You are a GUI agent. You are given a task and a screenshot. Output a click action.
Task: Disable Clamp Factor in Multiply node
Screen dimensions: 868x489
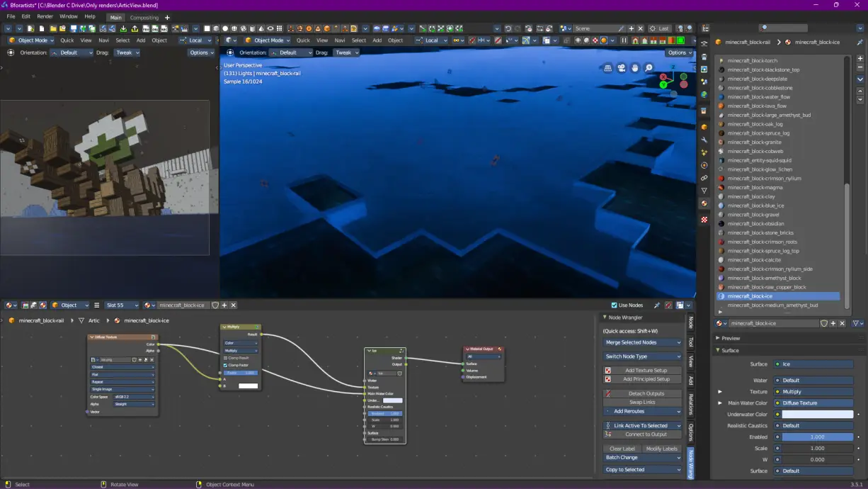click(x=225, y=365)
